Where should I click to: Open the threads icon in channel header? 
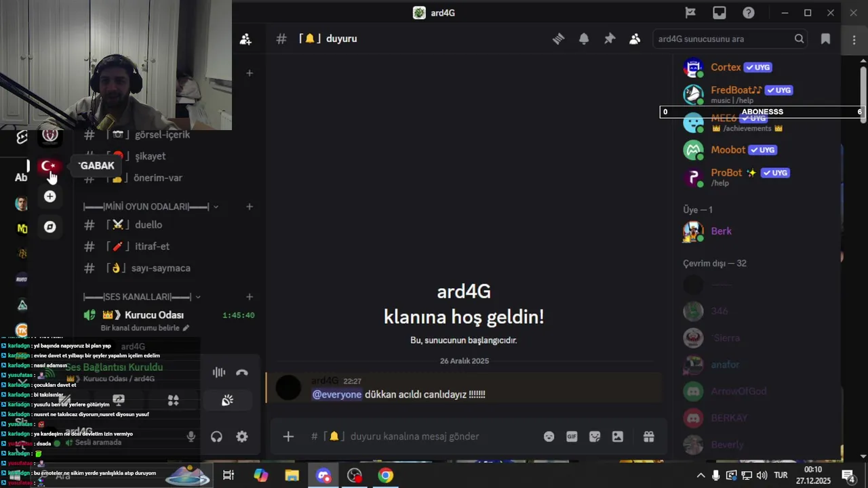(558, 39)
